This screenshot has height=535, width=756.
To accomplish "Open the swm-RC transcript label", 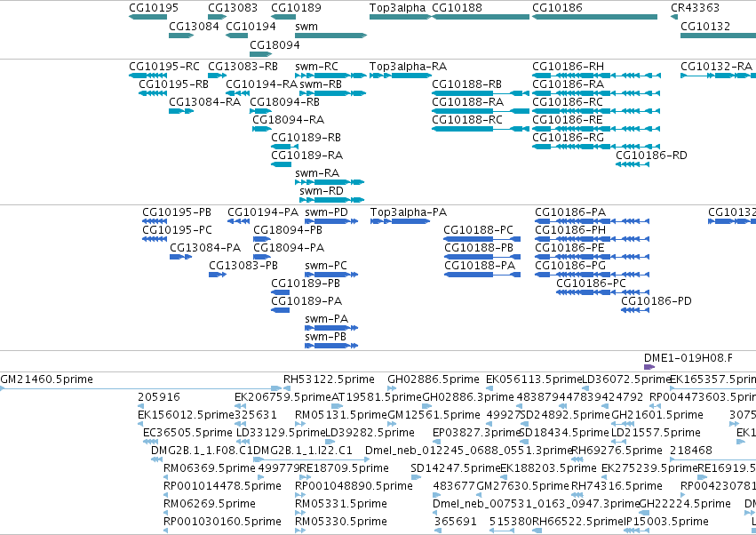I will pos(316,66).
